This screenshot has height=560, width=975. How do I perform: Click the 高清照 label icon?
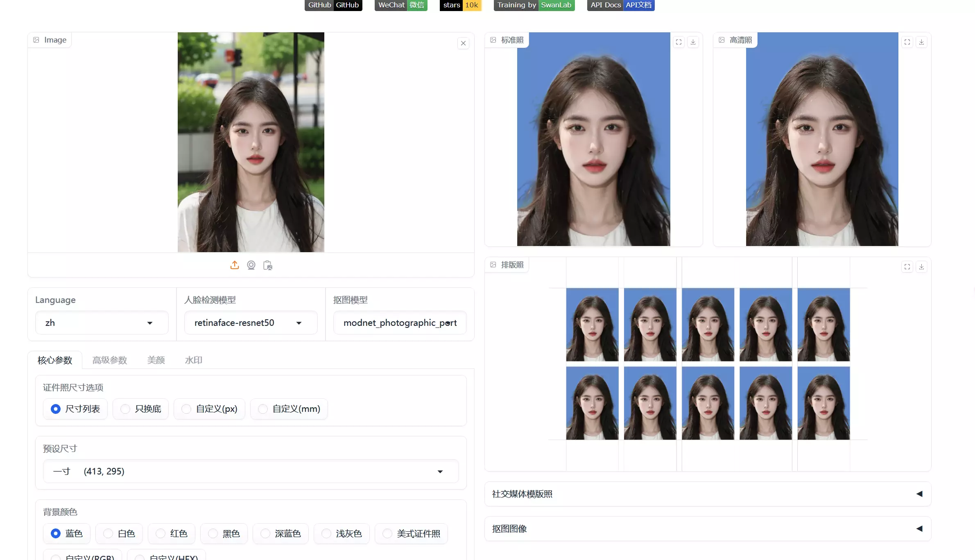(722, 40)
